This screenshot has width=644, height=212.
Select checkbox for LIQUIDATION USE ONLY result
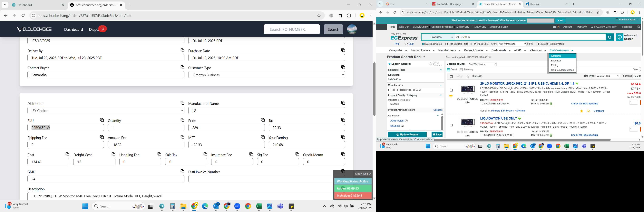click(x=451, y=125)
